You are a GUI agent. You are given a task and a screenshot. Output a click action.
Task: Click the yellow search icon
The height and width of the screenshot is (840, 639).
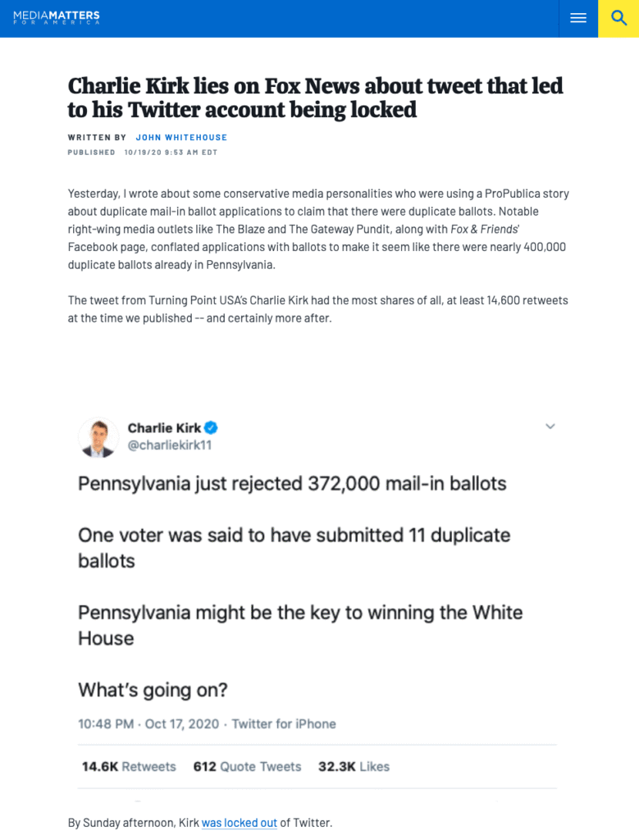(x=618, y=18)
